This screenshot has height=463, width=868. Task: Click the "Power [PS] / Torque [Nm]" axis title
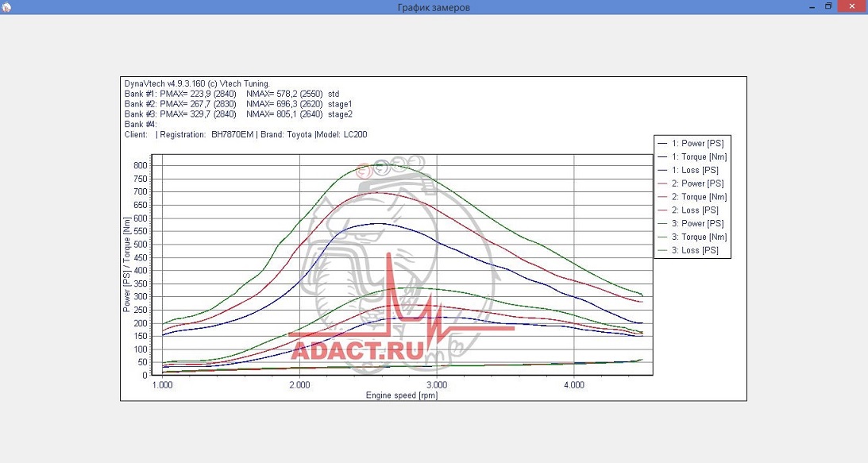click(127, 264)
